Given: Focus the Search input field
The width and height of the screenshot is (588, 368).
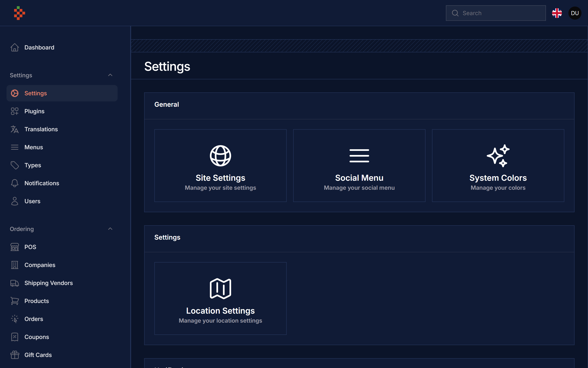Looking at the screenshot, I should (x=496, y=13).
